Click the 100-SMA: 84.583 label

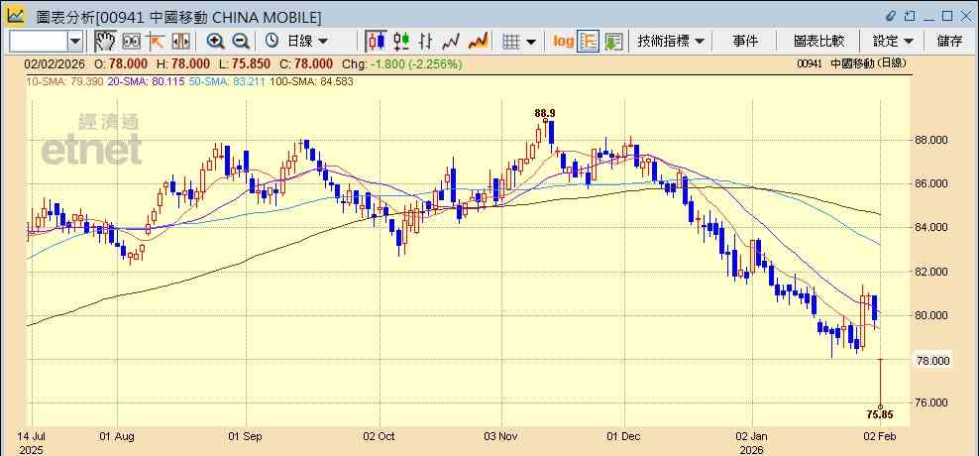311,81
